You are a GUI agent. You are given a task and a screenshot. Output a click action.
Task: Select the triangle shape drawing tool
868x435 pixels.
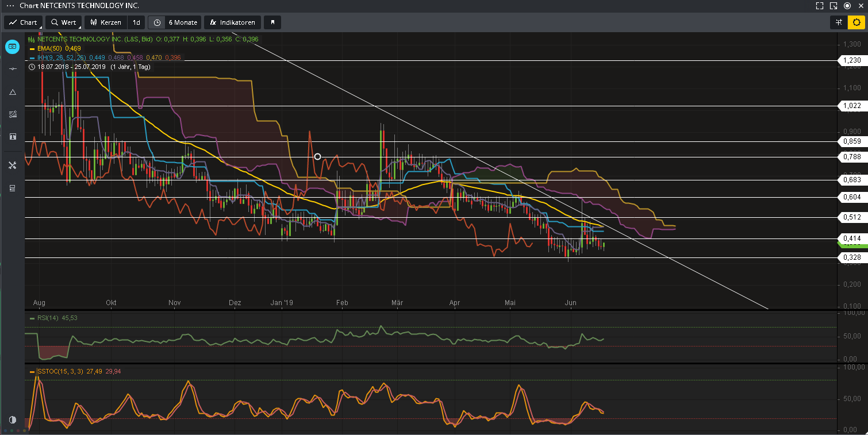click(13, 92)
